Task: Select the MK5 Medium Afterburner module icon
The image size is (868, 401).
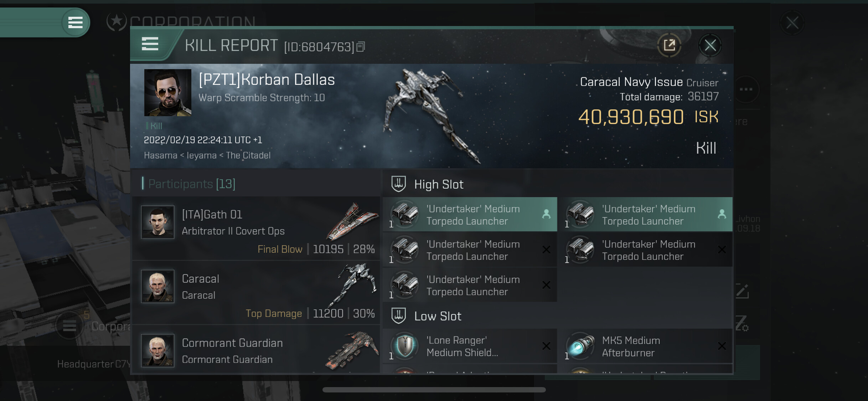Action: (581, 346)
